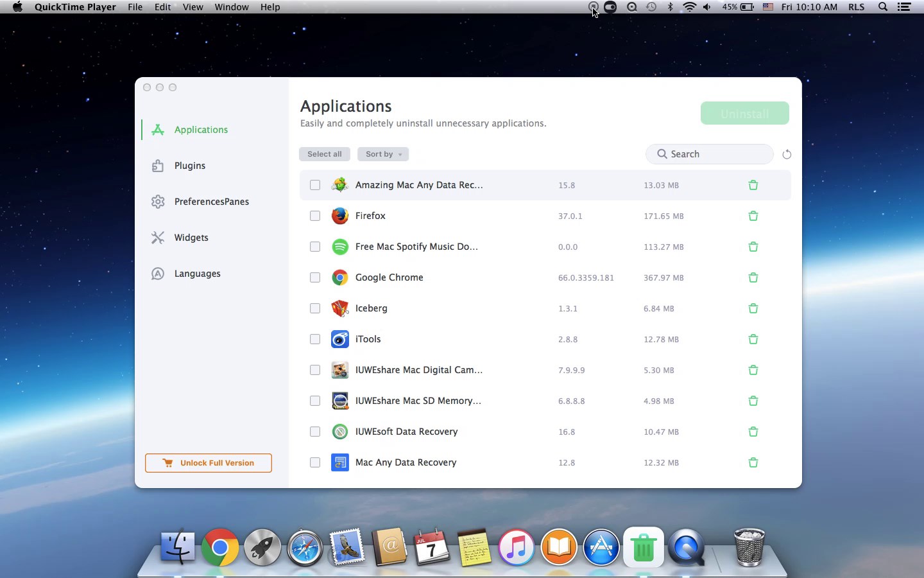The height and width of the screenshot is (578, 924).
Task: Open the Window menu
Action: [231, 7]
